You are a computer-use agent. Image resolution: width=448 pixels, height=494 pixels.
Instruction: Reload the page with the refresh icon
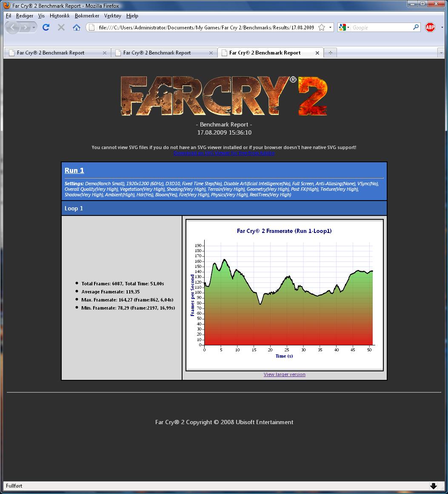point(46,27)
